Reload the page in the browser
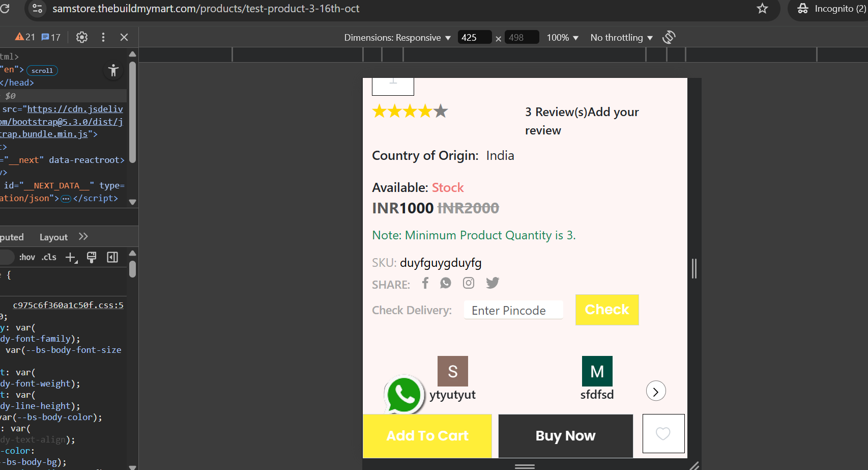868x470 pixels. click(x=5, y=9)
